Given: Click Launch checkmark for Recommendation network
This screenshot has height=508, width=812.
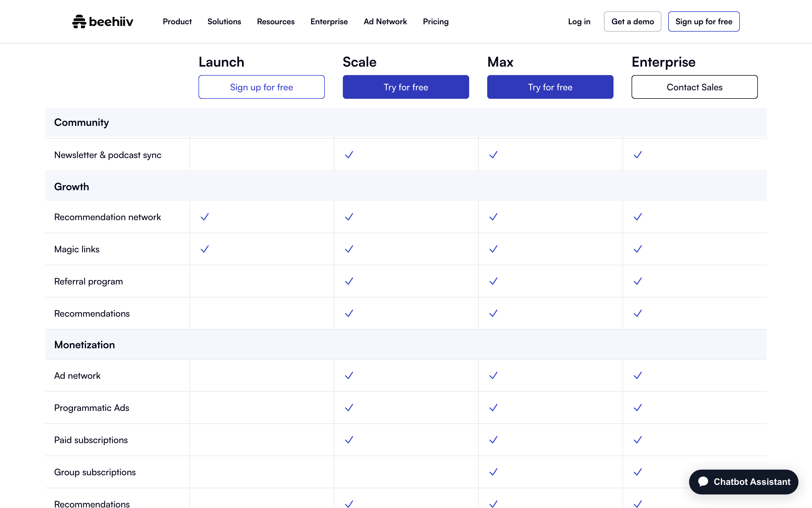Looking at the screenshot, I should point(205,217).
